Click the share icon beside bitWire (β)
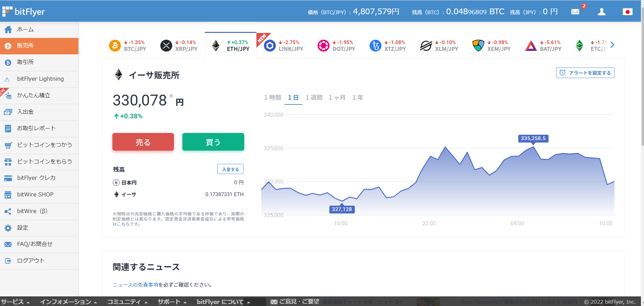The width and height of the screenshot is (644, 306). point(8,211)
